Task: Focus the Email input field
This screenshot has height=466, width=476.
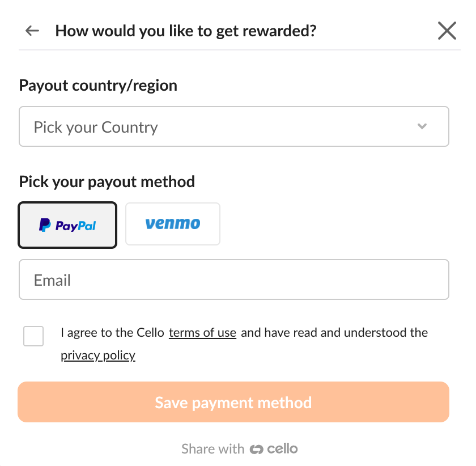Action: 233,280
